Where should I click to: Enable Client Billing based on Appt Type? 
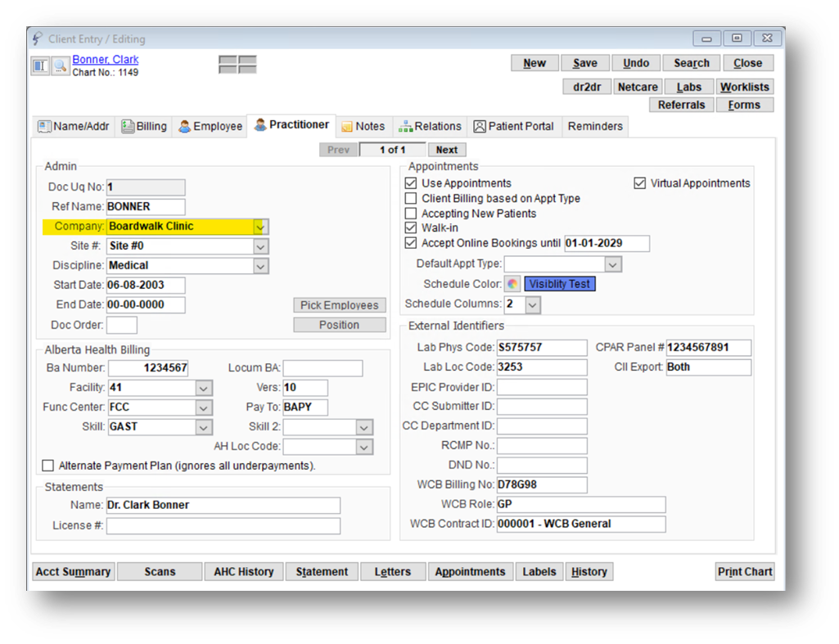click(411, 199)
